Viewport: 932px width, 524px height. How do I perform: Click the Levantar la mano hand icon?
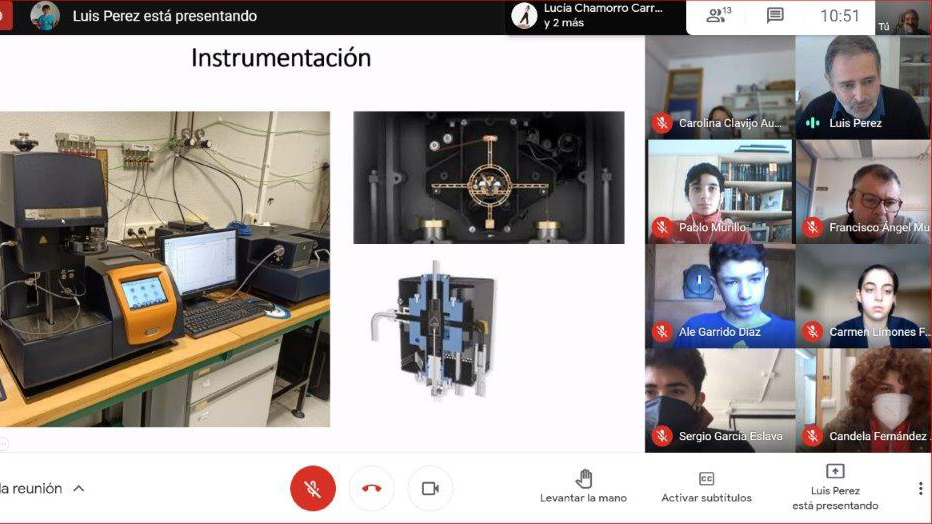tap(584, 479)
